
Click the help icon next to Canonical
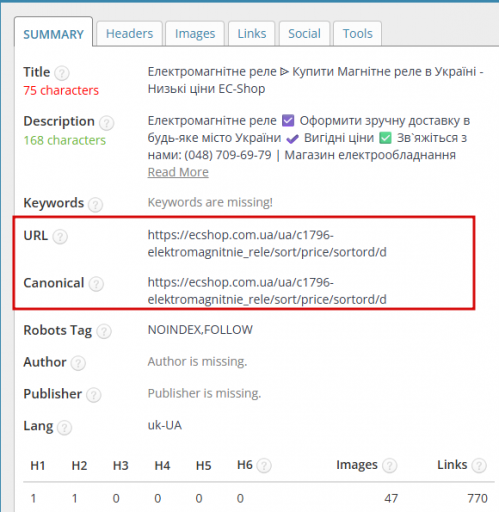(96, 284)
